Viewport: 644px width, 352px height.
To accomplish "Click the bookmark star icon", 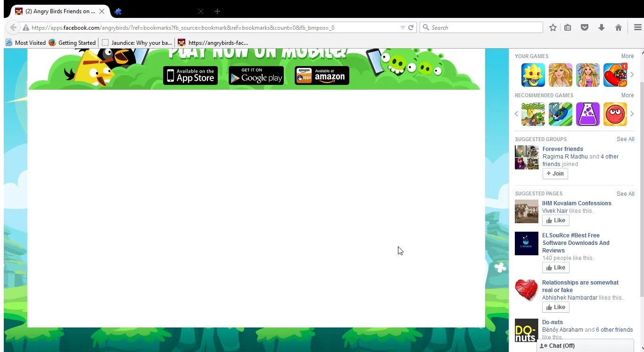I will (553, 28).
